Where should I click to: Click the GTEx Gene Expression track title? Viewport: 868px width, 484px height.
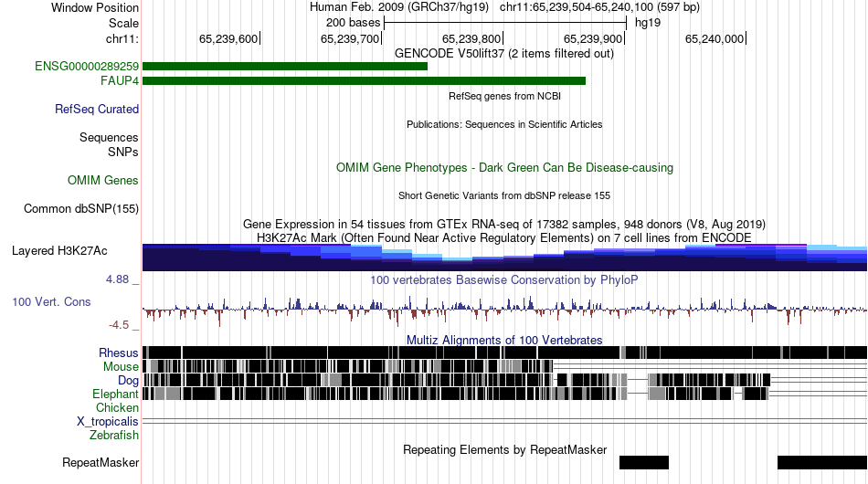point(503,224)
